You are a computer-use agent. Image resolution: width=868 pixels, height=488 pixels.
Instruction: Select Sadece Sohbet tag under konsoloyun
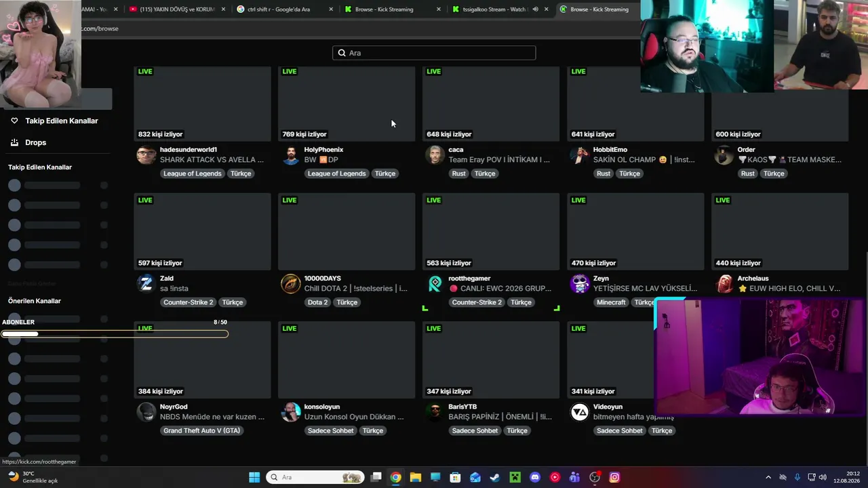click(330, 430)
